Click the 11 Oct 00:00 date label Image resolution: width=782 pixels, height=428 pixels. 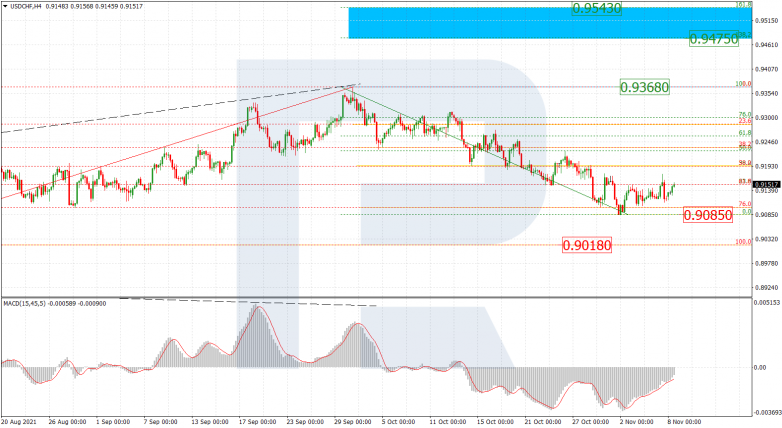[449, 422]
